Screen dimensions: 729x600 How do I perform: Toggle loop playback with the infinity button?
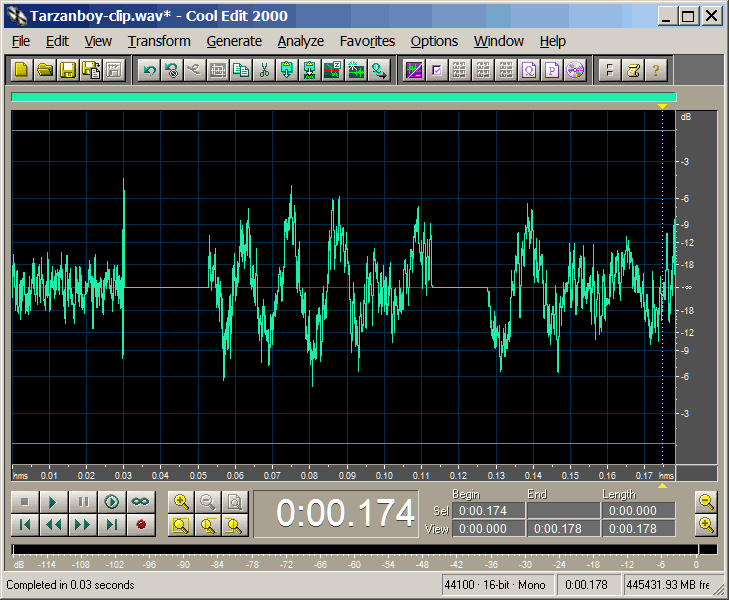(x=141, y=502)
